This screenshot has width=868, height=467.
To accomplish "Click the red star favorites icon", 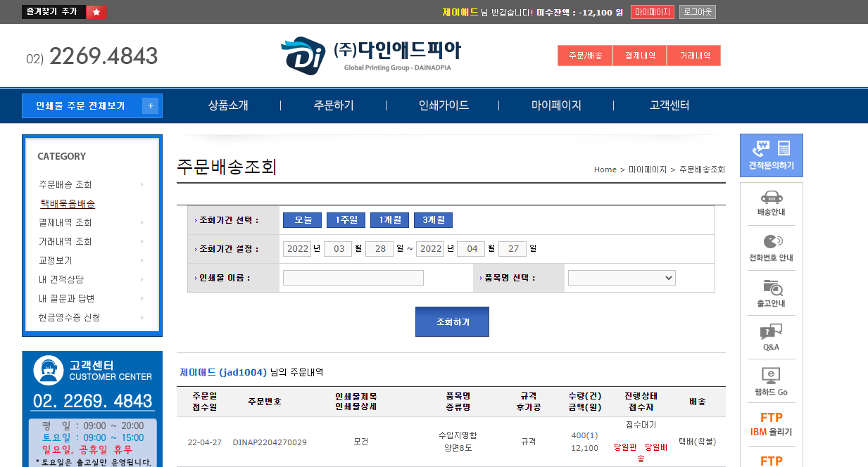I will tap(96, 12).
